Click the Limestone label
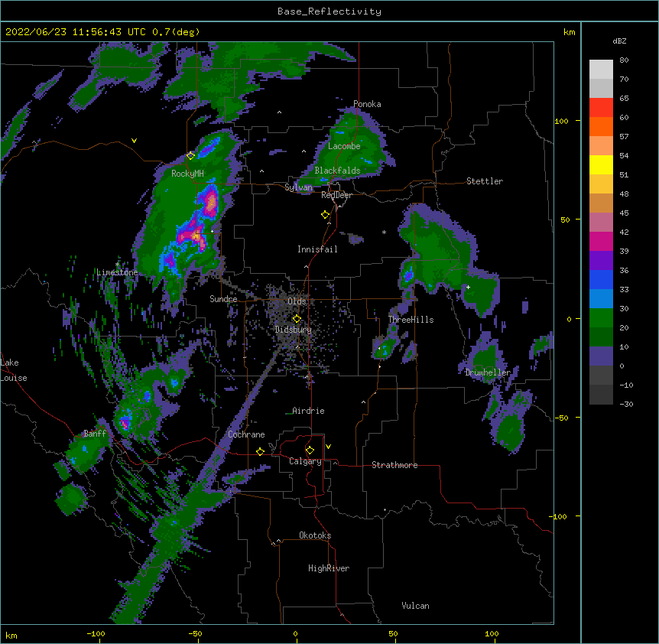Viewport: 659px width, 644px height. click(117, 272)
